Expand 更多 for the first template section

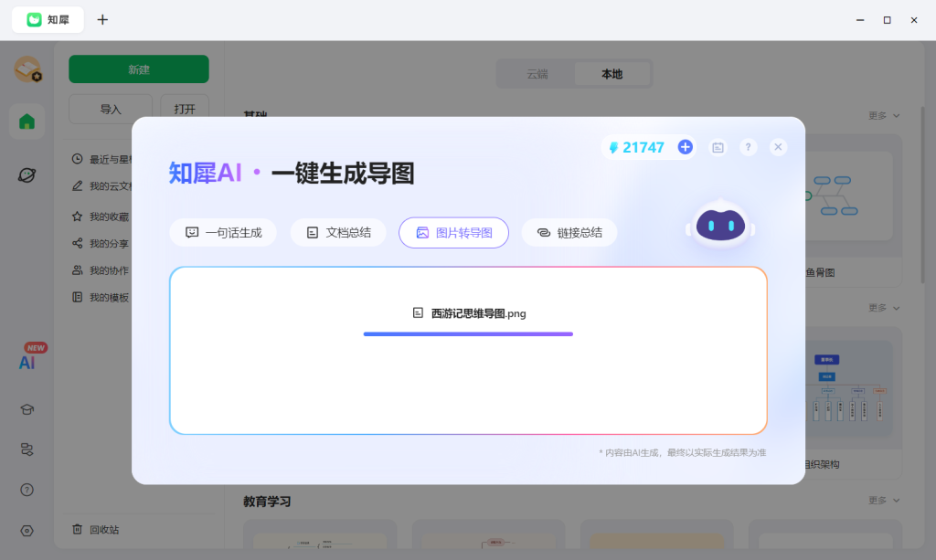884,116
